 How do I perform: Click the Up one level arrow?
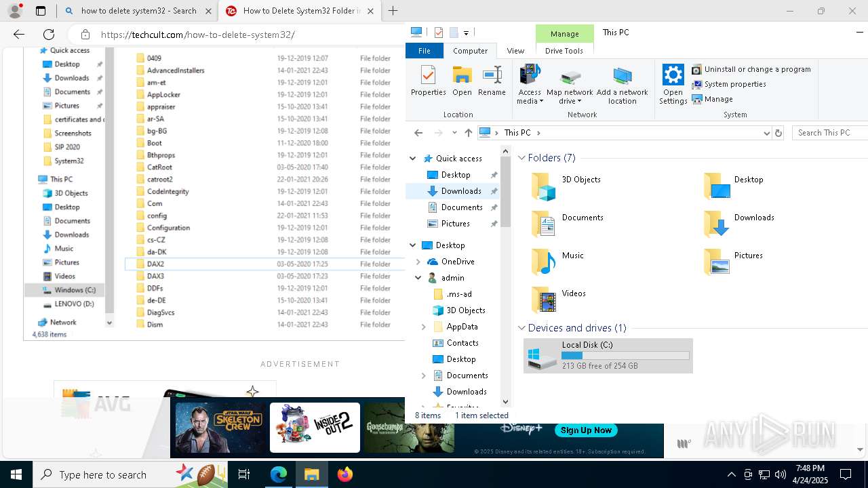click(x=468, y=133)
